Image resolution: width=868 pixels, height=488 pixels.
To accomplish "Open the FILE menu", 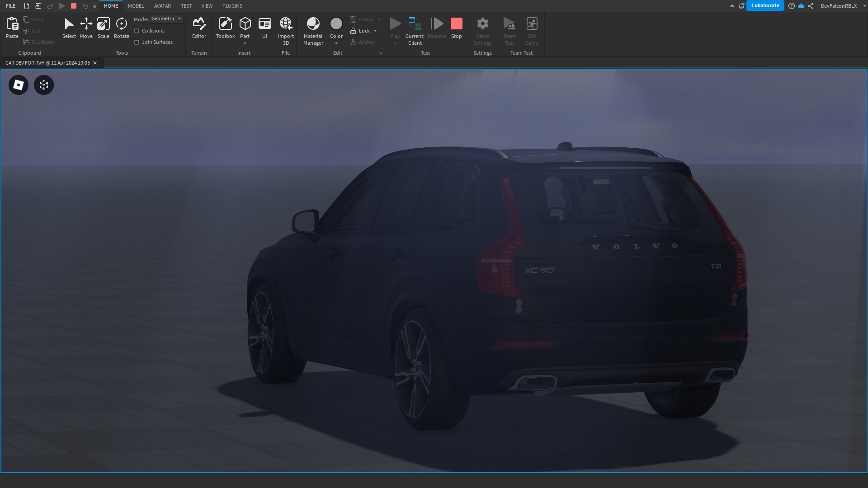I will coord(10,6).
